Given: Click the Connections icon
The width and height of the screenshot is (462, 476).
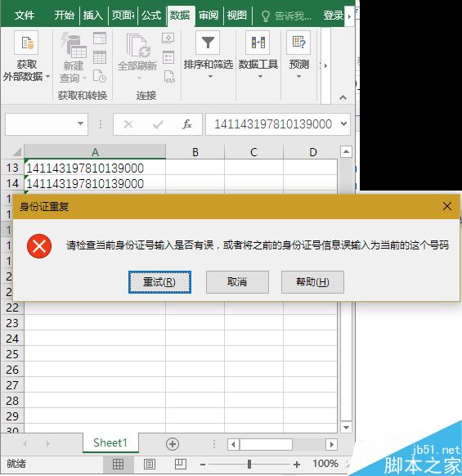Looking at the screenshot, I should tap(168, 38).
